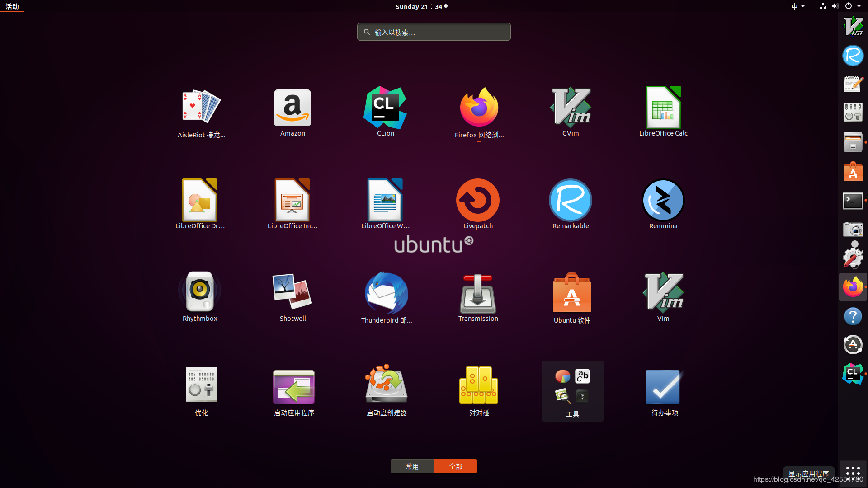The height and width of the screenshot is (488, 868).
Task: Launch 待办事项 to-do app
Action: [x=663, y=386]
